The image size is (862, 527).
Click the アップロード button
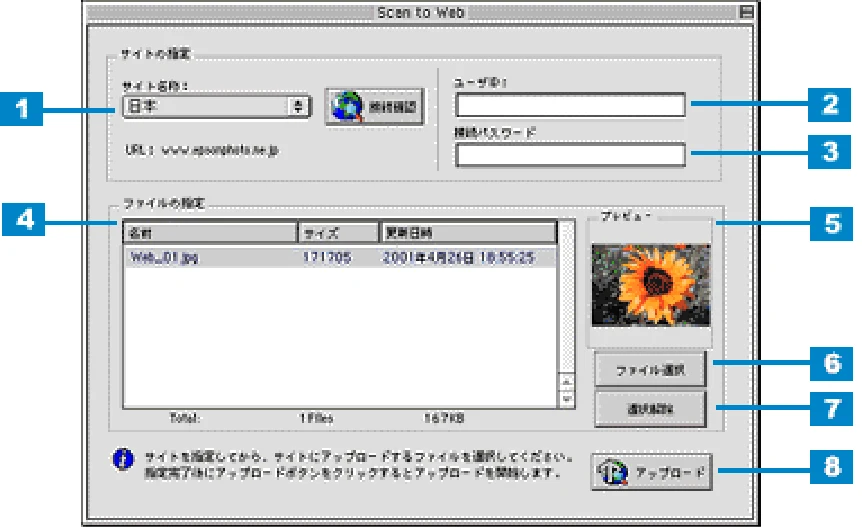pos(651,471)
